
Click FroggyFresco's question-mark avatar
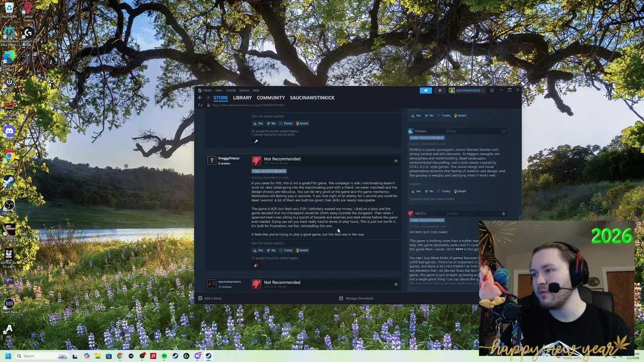tap(211, 160)
